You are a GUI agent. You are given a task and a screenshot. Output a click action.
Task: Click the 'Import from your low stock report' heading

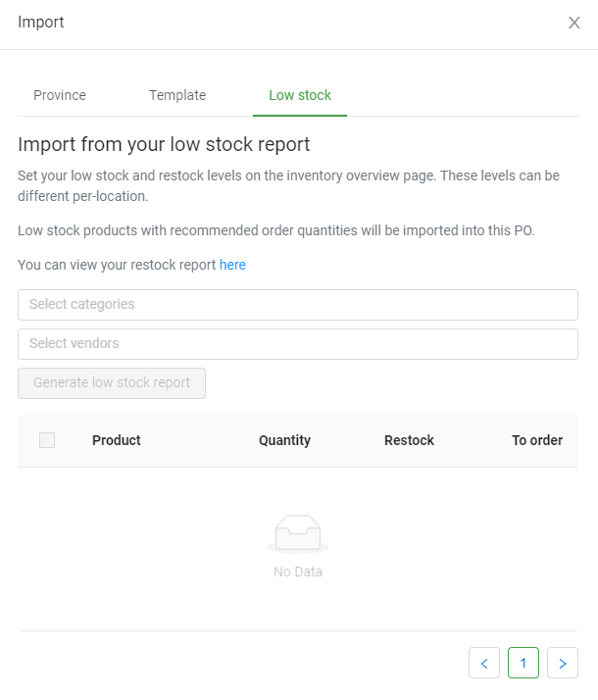pyautogui.click(x=164, y=145)
